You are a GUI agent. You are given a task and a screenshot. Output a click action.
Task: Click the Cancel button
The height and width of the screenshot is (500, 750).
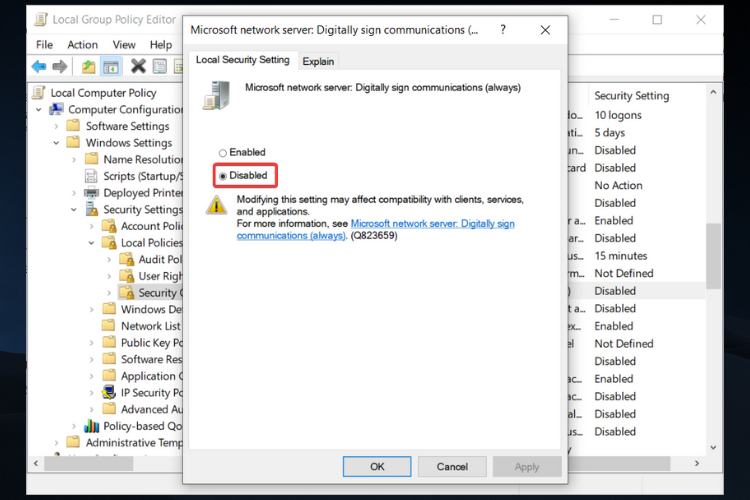tap(452, 467)
